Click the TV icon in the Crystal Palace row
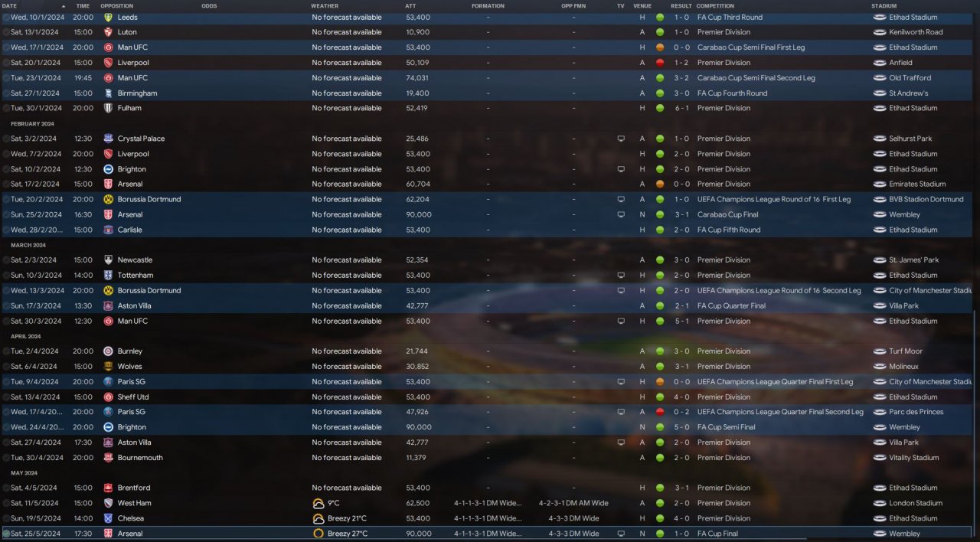The image size is (980, 542). click(x=621, y=139)
